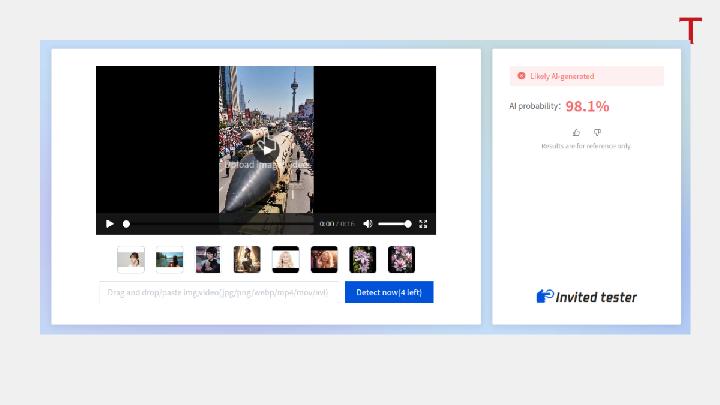Adjust the volume slider in the player
Viewport: 720px width, 405px height.
(395, 224)
